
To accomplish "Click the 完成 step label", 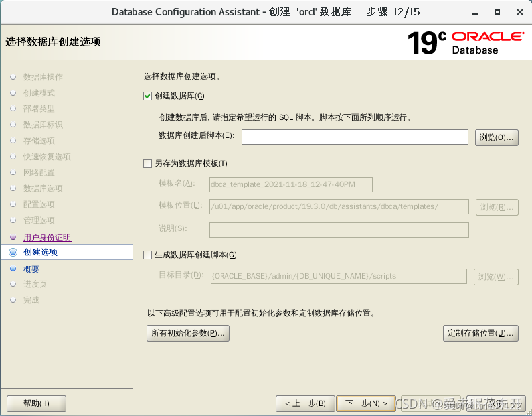I will [31, 300].
